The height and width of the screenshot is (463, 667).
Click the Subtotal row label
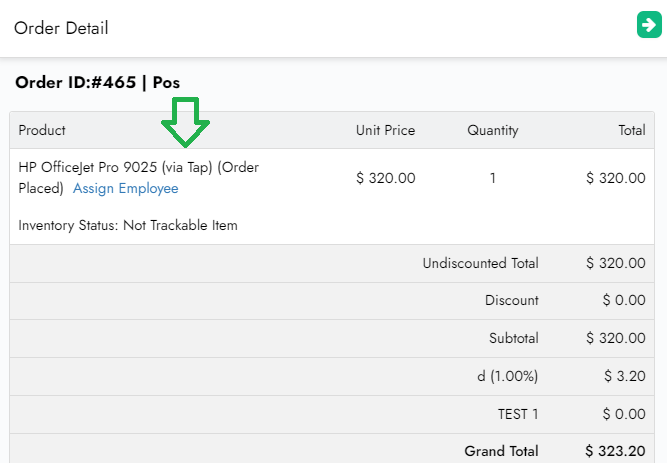(513, 338)
